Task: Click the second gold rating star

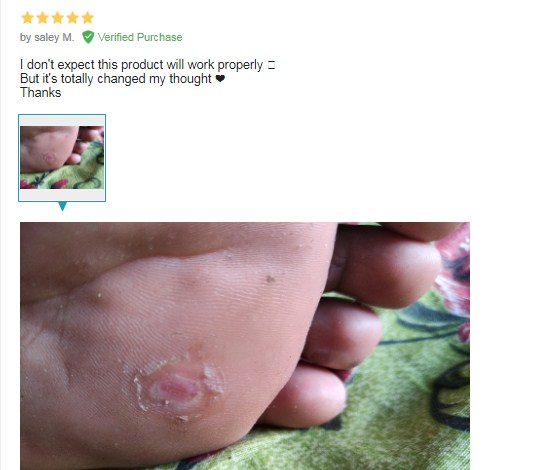Action: click(42, 18)
